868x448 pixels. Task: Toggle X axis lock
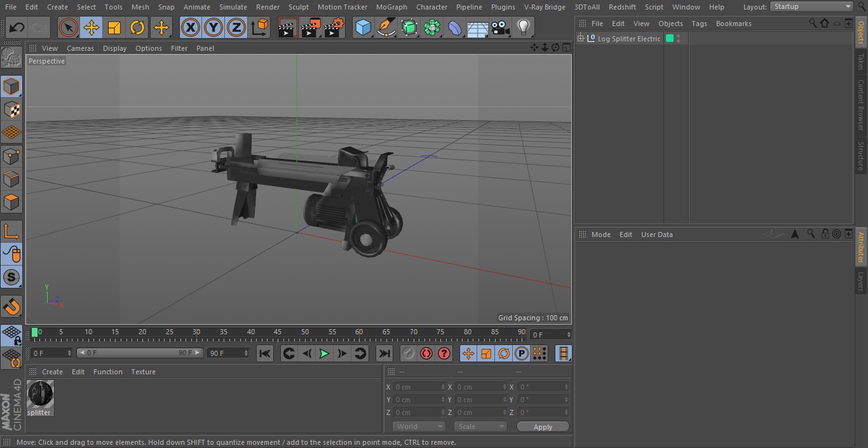tap(190, 27)
